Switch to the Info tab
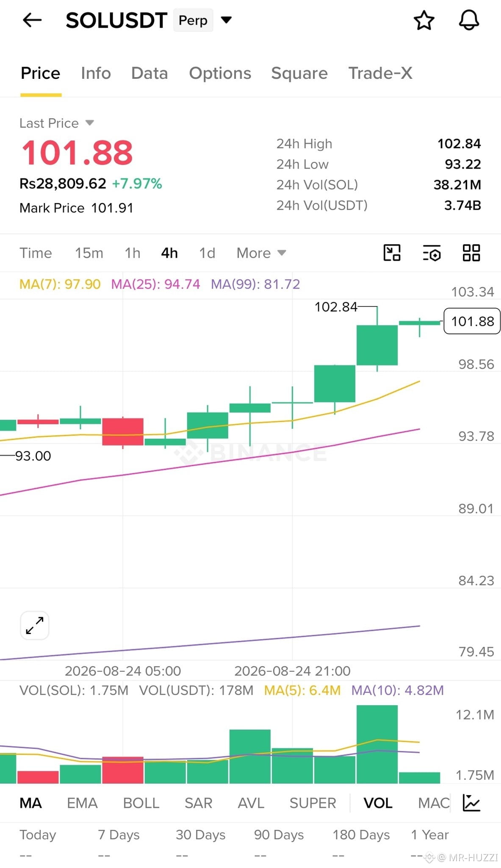This screenshot has width=501, height=868. (x=96, y=73)
